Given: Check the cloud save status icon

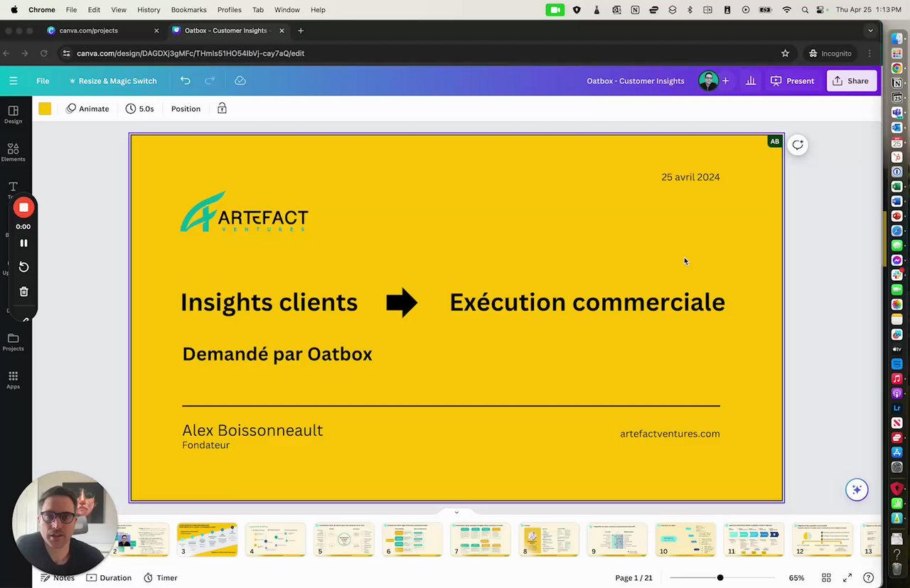Looking at the screenshot, I should point(240,81).
